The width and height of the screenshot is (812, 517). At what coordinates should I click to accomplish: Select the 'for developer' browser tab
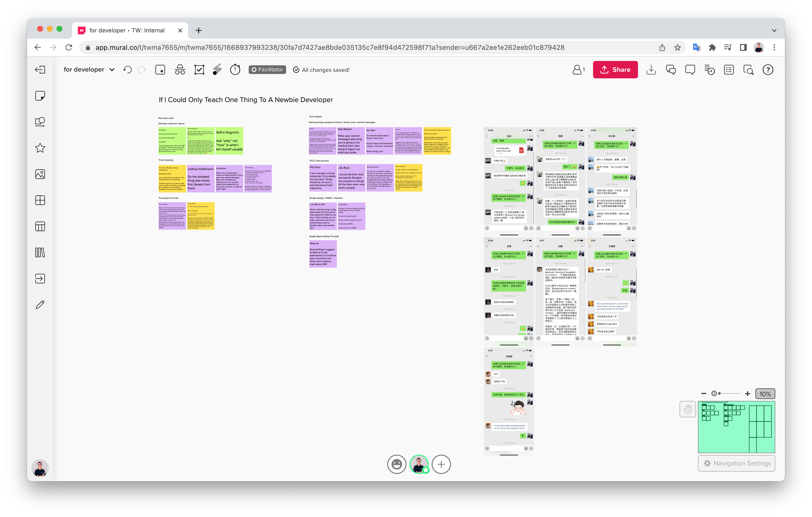click(x=127, y=30)
